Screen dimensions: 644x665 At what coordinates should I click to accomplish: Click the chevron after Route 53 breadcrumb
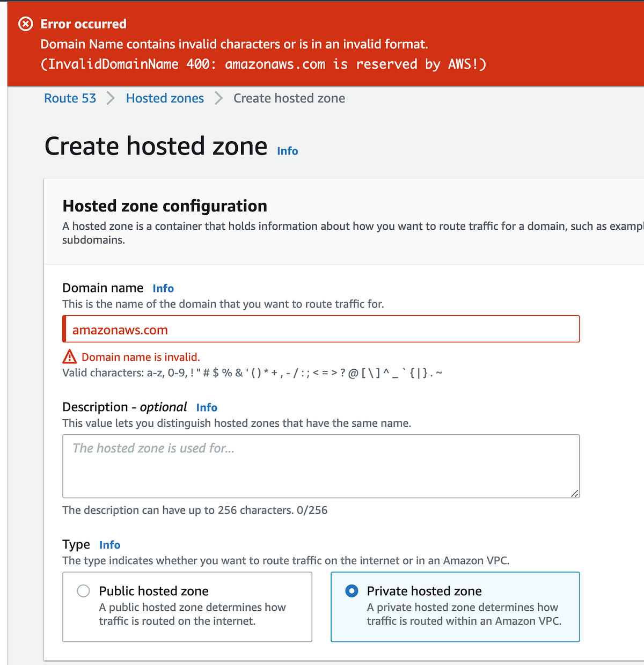click(111, 98)
